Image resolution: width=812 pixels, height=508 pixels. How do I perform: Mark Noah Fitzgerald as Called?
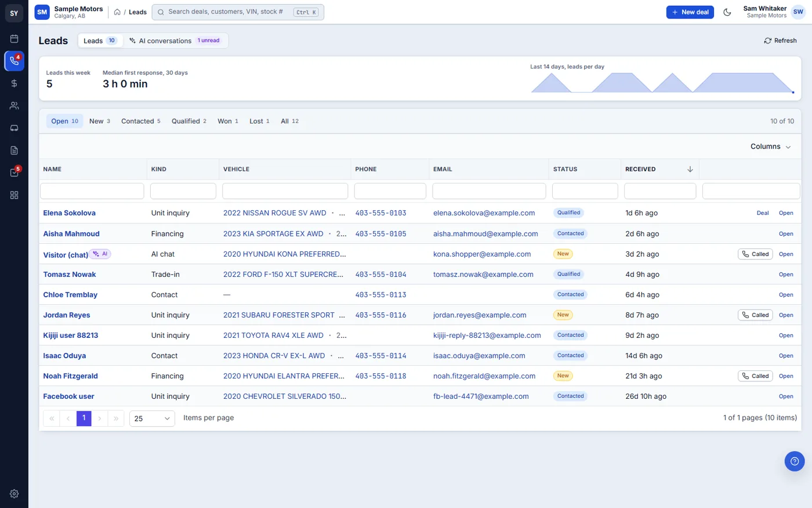click(x=755, y=376)
